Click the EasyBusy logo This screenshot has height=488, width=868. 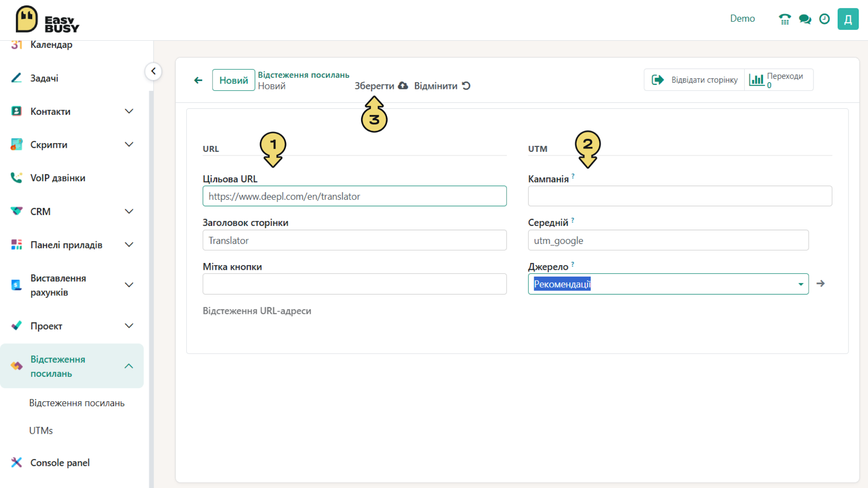click(x=47, y=20)
